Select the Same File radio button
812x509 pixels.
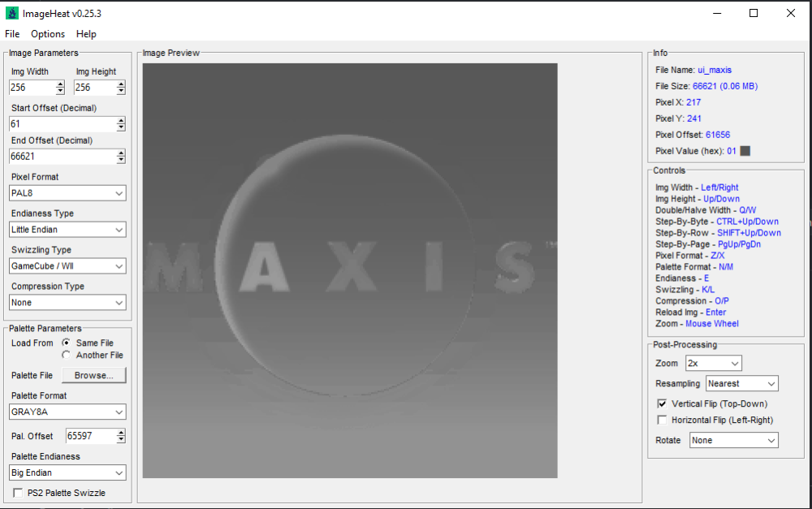pos(67,343)
